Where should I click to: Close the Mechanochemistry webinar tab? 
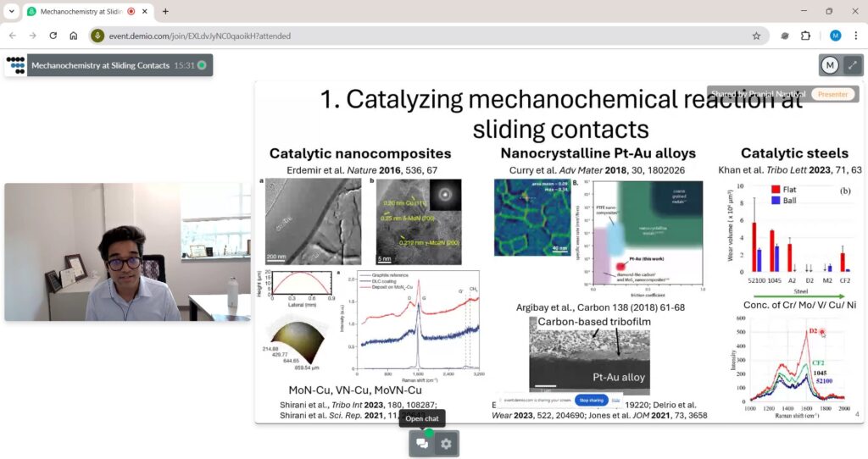[146, 11]
